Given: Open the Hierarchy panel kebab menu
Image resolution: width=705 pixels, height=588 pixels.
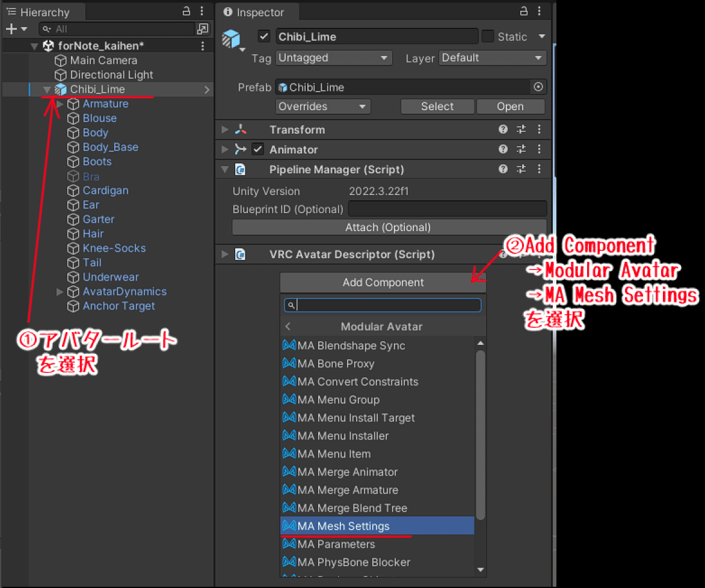Looking at the screenshot, I should tap(202, 11).
